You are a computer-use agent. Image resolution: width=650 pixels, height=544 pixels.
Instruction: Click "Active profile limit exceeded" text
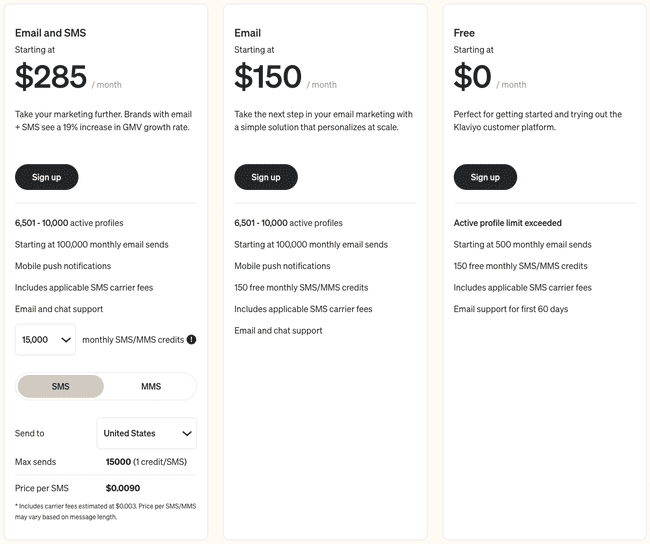coord(508,223)
